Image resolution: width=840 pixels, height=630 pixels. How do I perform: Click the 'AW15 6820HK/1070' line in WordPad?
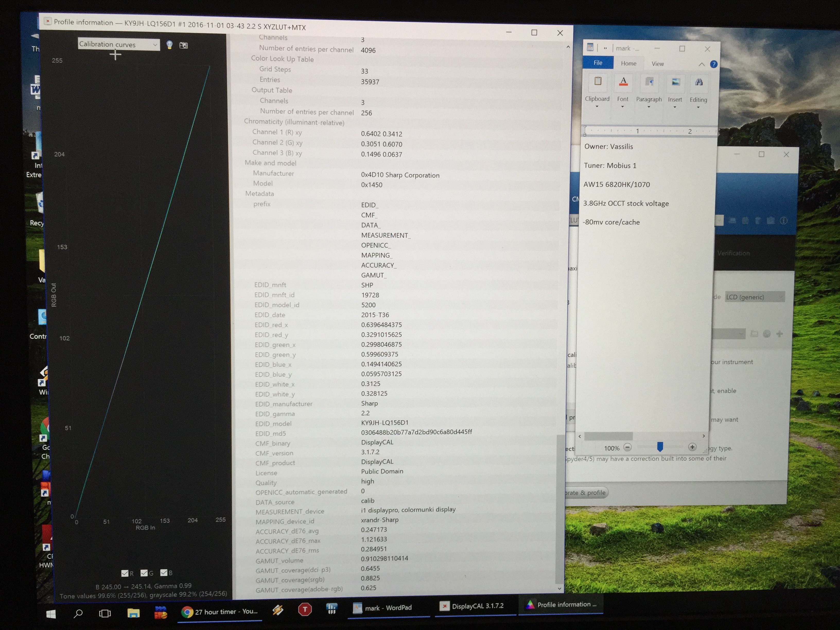(x=617, y=185)
